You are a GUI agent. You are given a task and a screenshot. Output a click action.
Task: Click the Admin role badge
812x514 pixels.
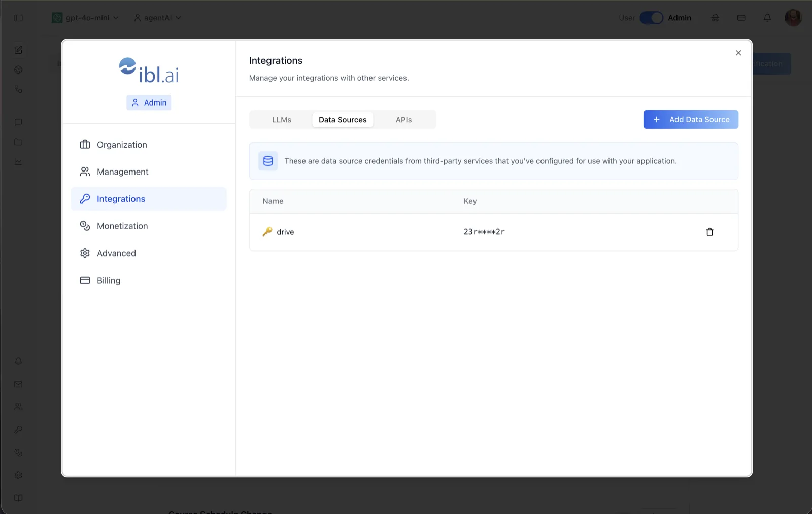pos(149,102)
